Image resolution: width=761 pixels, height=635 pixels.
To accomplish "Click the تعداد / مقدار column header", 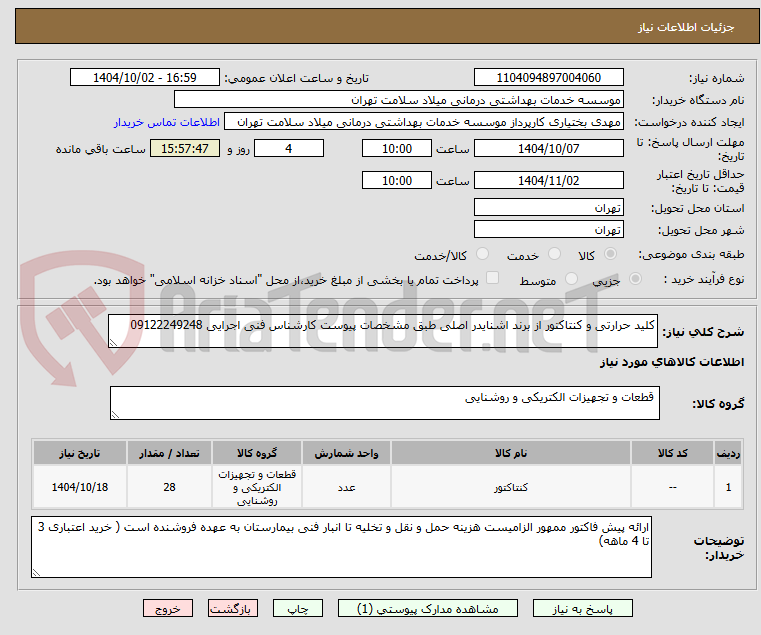I will tap(169, 453).
